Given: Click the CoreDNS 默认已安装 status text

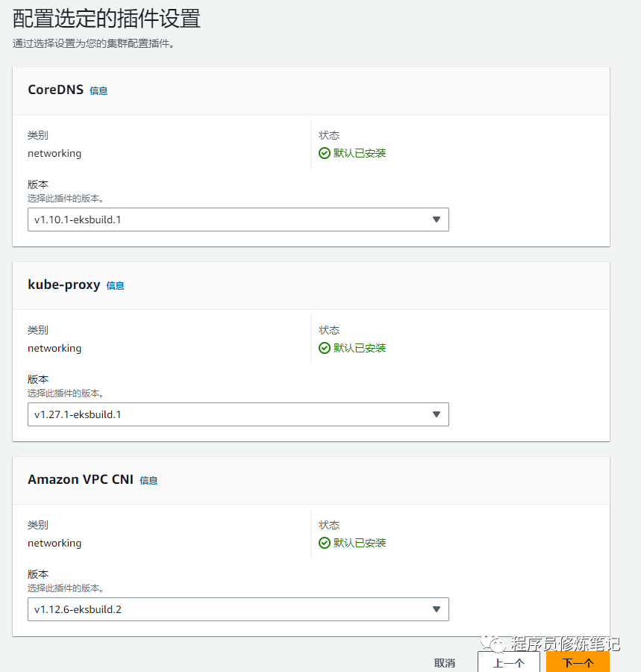Looking at the screenshot, I should pyautogui.click(x=360, y=153).
